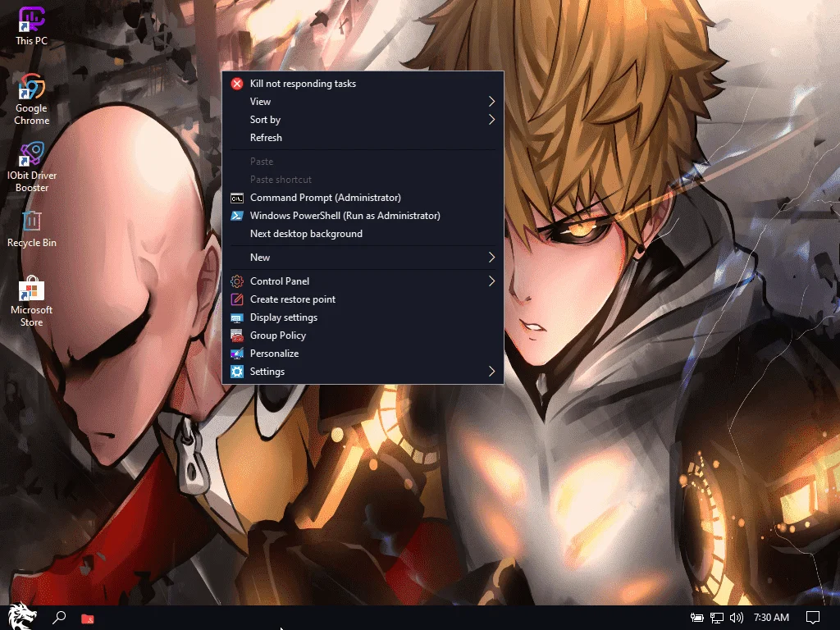Click the battery power tray icon
This screenshot has width=840, height=630.
point(696,618)
